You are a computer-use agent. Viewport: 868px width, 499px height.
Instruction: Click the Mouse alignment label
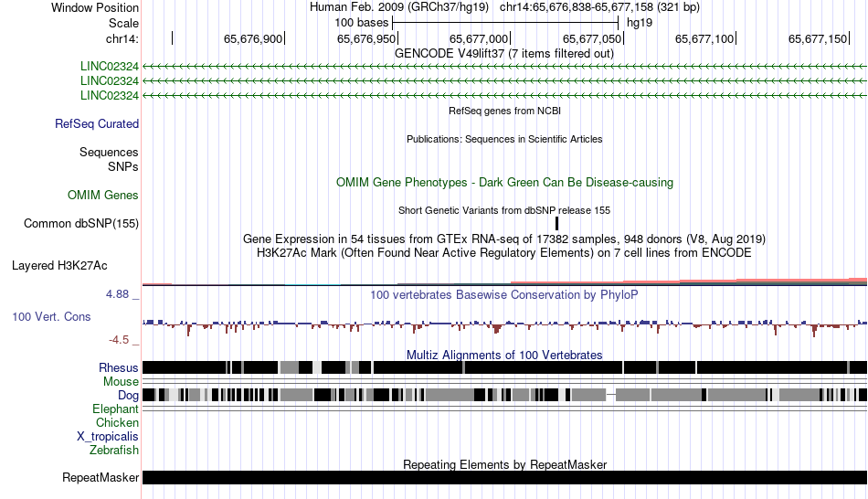[121, 382]
